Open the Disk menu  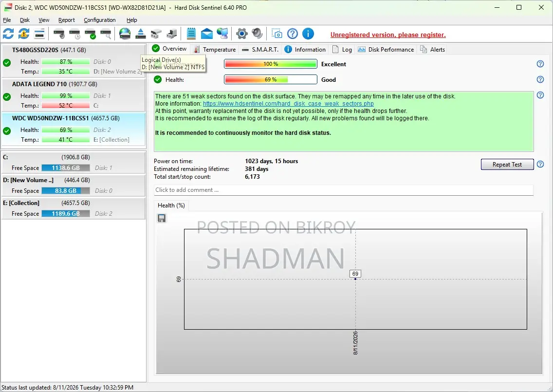25,20
